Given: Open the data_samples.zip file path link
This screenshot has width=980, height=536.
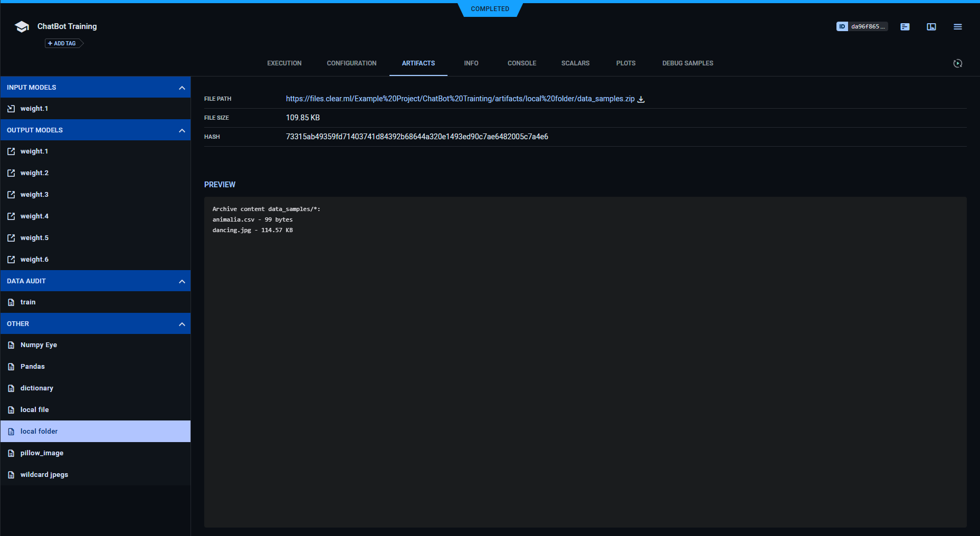Looking at the screenshot, I should click(460, 99).
